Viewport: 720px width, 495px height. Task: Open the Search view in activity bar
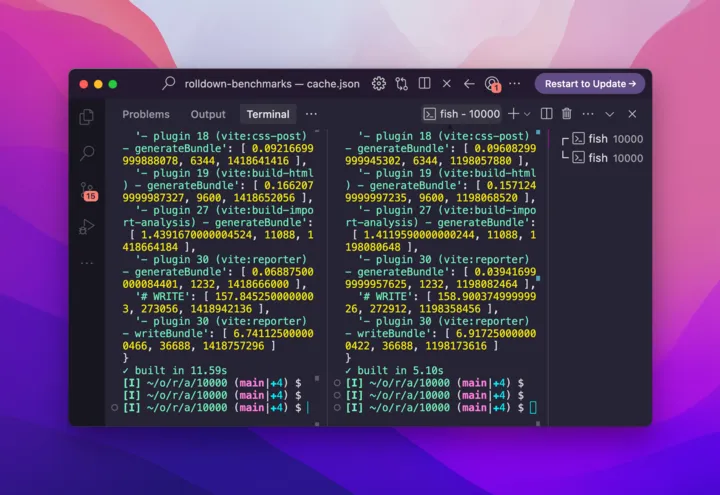click(87, 153)
